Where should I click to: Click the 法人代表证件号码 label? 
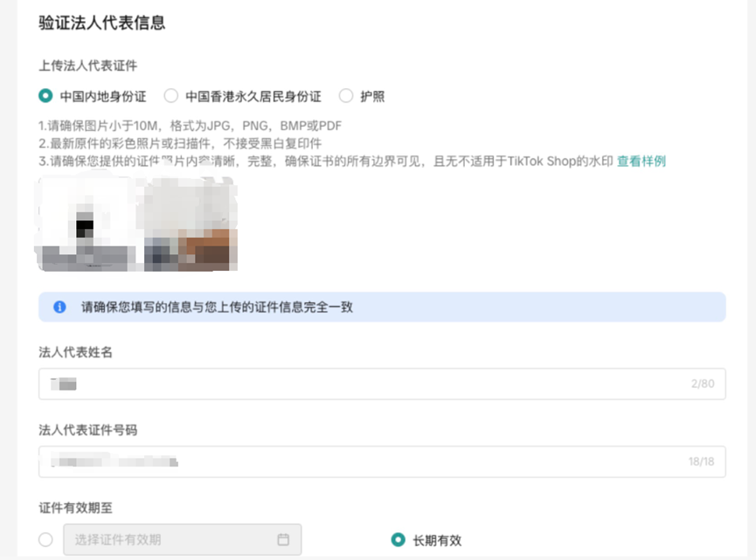(87, 430)
